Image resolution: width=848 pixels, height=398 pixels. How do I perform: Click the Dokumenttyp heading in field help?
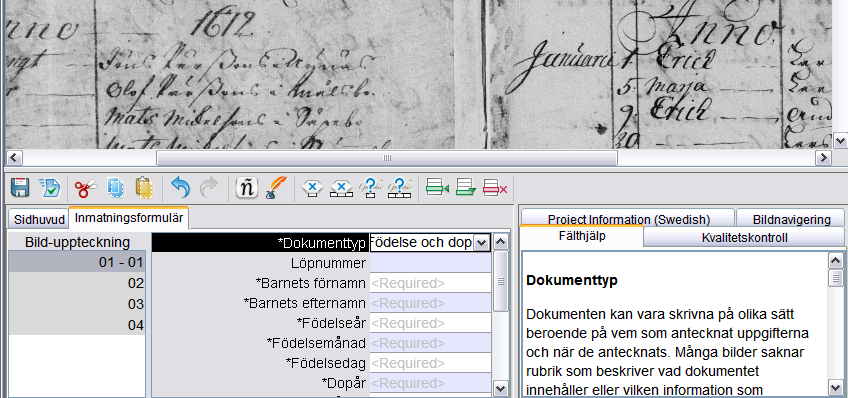pyautogui.click(x=572, y=281)
